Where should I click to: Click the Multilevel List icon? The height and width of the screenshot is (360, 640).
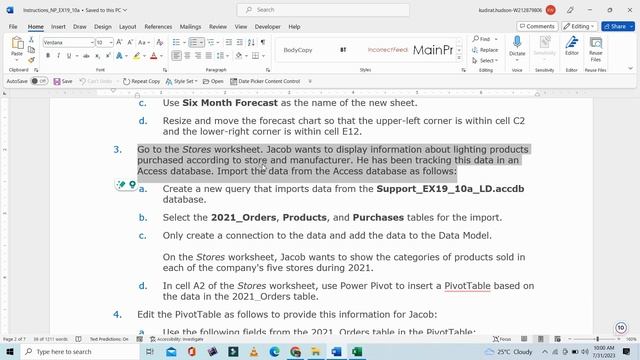tap(211, 42)
